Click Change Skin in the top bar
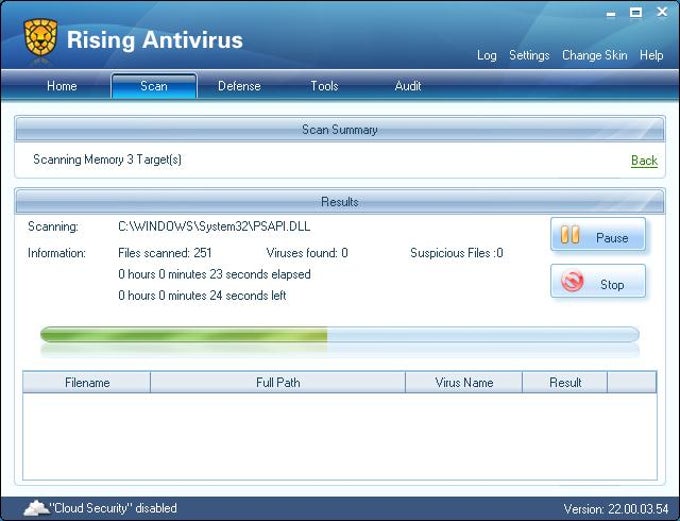The image size is (680, 521). [x=595, y=56]
